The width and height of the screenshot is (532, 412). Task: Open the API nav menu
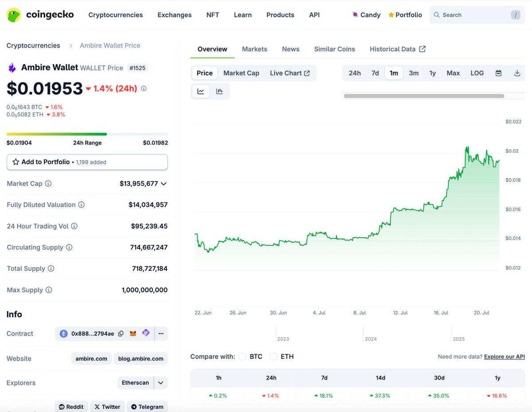coord(314,15)
